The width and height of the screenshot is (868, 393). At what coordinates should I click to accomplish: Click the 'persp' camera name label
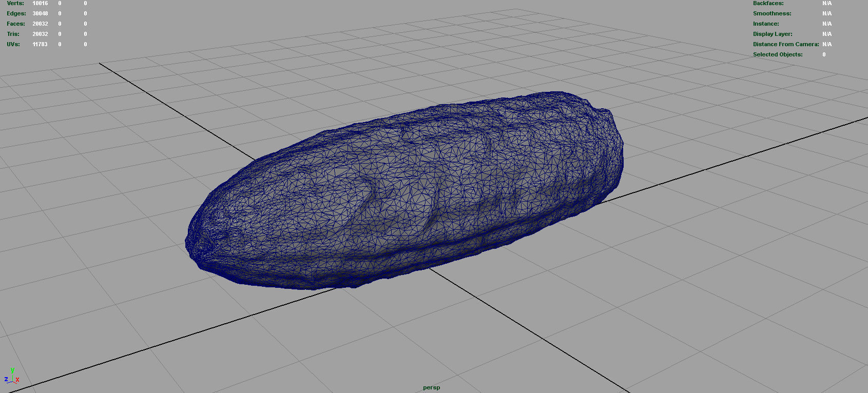pos(432,387)
